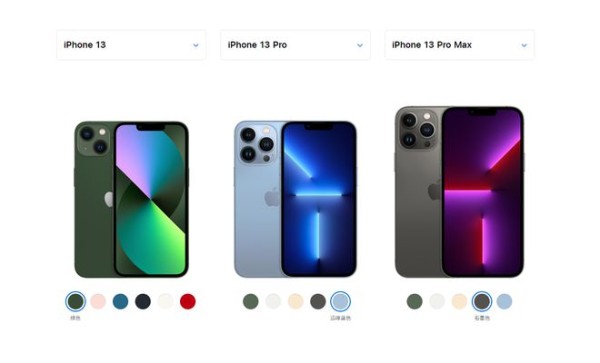Image resolution: width=600 pixels, height=363 pixels.
Task: Select sierra blue swatch for iPhone 13 Pro Max
Action: tap(504, 301)
